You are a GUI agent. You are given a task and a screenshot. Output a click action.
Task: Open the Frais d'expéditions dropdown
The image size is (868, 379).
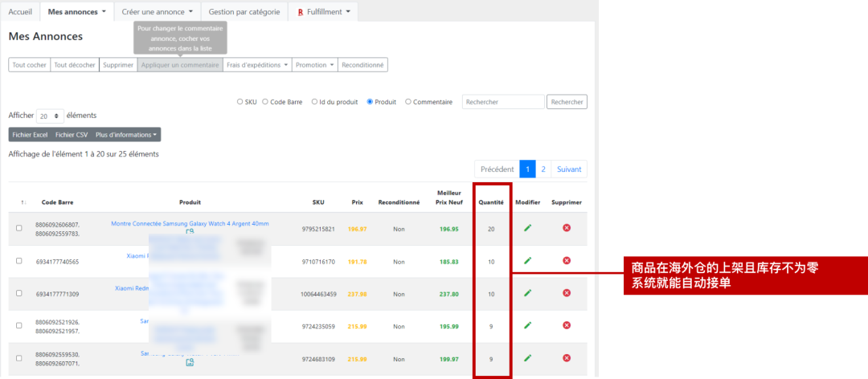click(x=256, y=65)
